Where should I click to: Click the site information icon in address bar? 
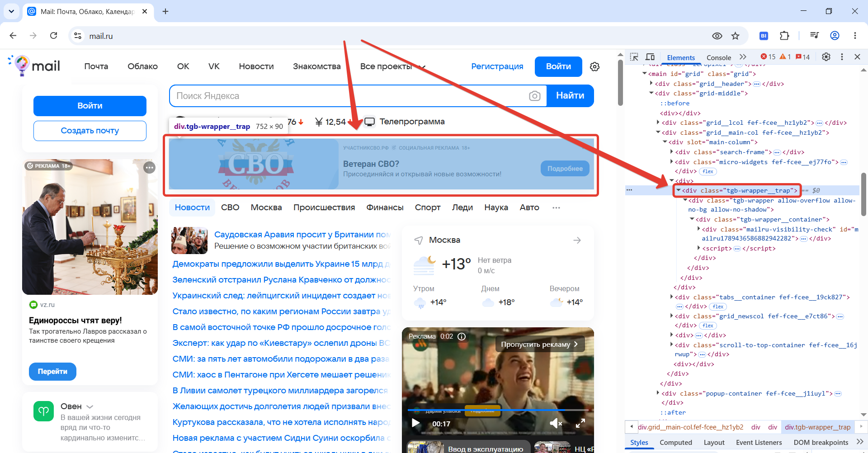click(x=78, y=36)
